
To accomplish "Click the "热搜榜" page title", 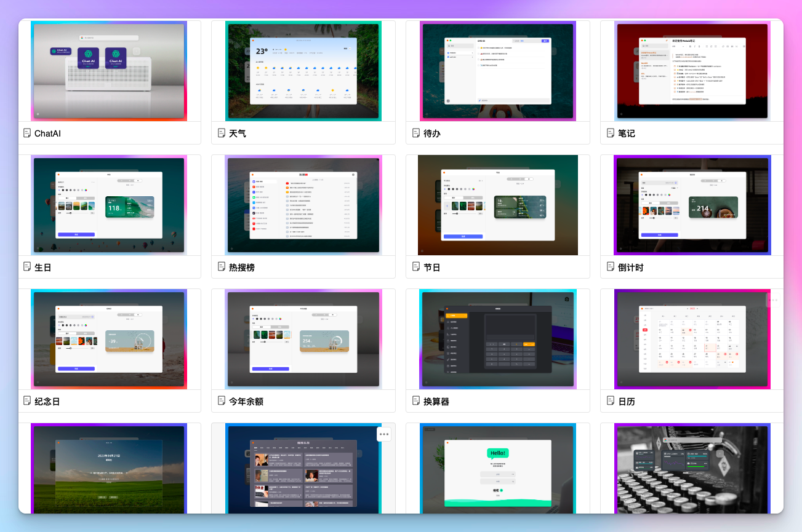I will click(x=242, y=268).
